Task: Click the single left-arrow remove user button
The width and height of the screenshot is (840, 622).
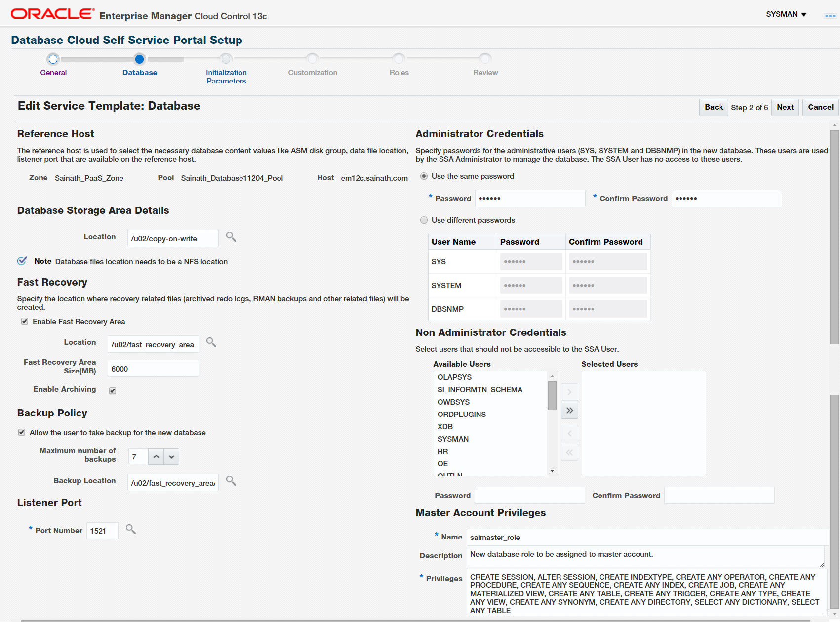Action: point(569,434)
